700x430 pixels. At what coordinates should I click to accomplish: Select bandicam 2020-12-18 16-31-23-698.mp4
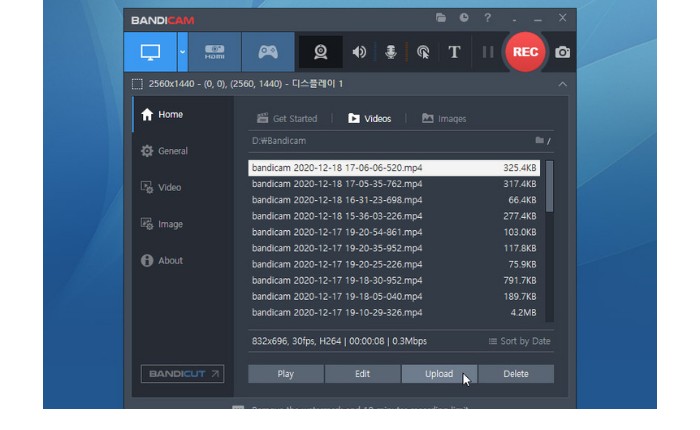(x=394, y=200)
